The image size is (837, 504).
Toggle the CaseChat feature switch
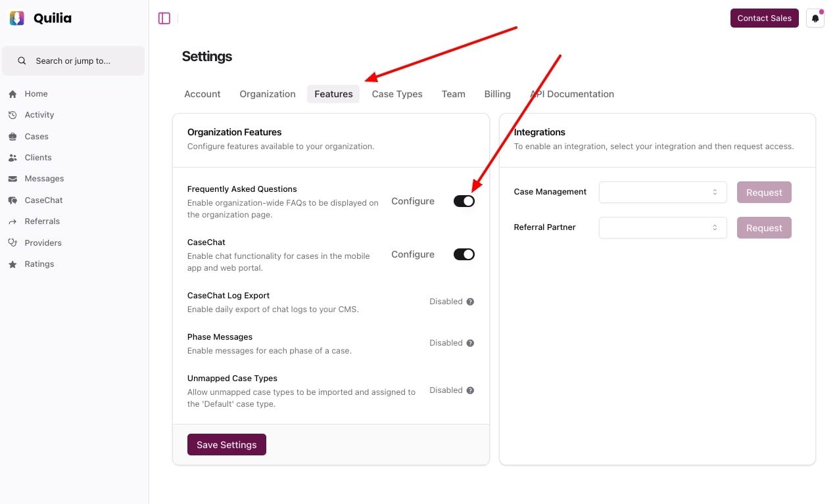coord(464,254)
